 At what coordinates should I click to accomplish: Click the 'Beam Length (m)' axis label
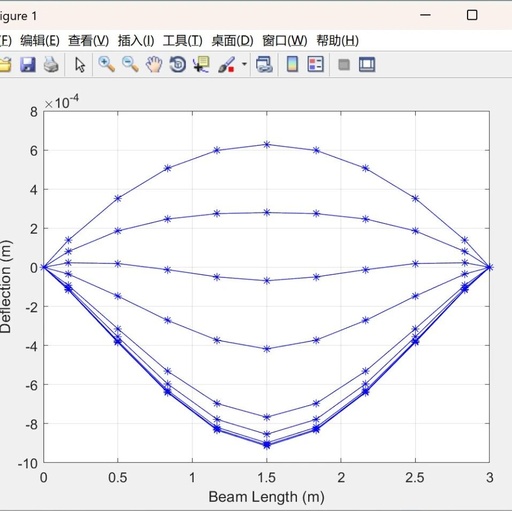point(266,497)
